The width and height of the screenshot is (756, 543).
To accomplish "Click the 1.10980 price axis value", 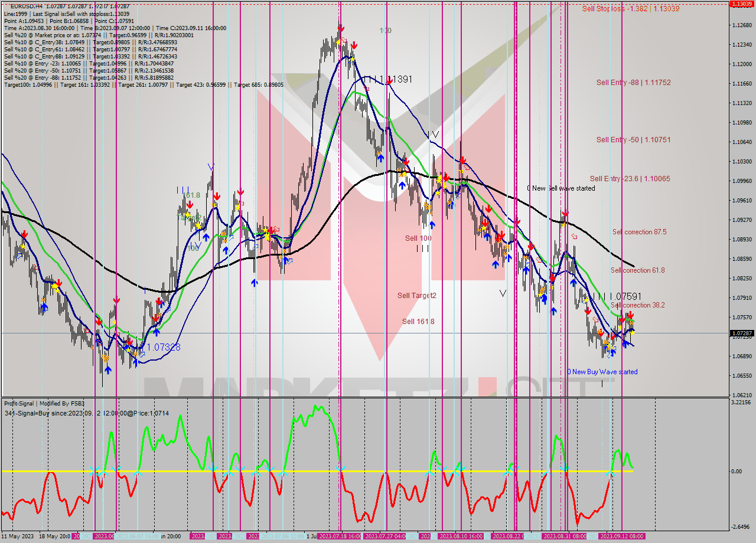I will 741,123.
